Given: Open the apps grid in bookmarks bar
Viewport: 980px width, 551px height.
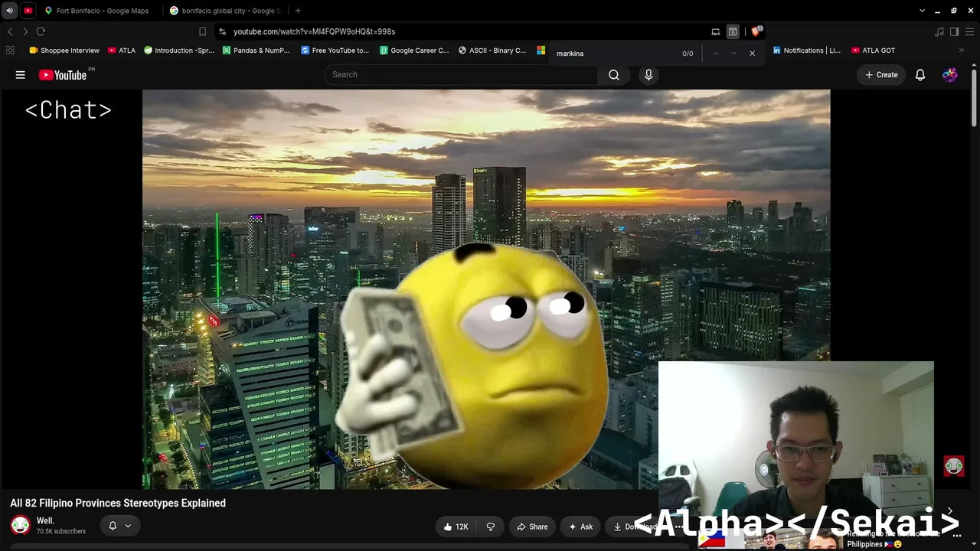Looking at the screenshot, I should pyautogui.click(x=10, y=51).
